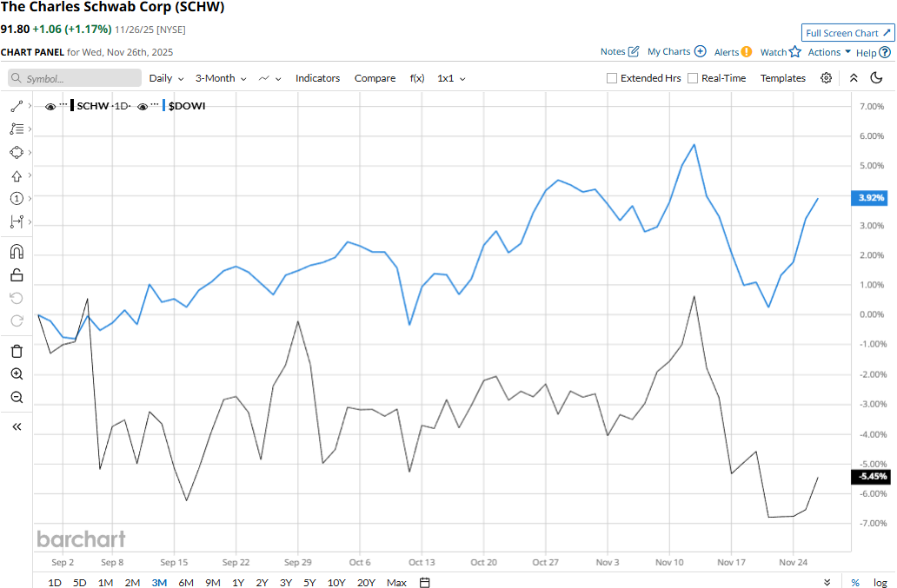
Task: Click the blue $DOWI series color bar
Action: coord(164,106)
